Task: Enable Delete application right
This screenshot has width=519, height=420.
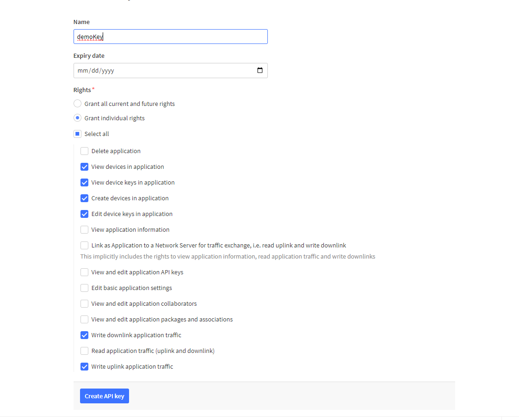Action: (84, 151)
